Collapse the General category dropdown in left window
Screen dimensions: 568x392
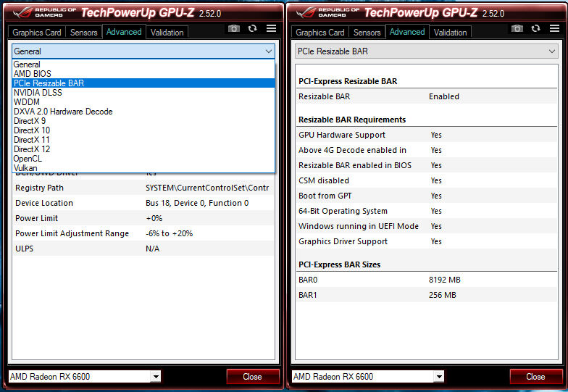pos(143,51)
